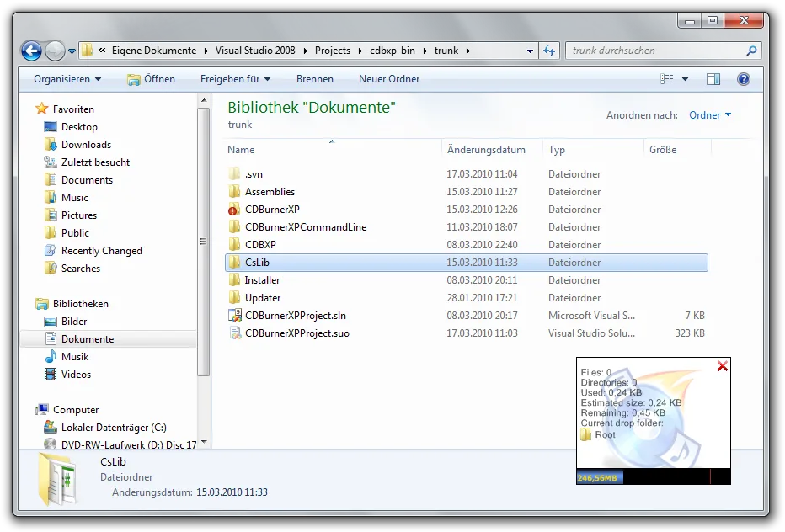This screenshot has width=785, height=532.
Task: Expand the arrow after 'trunk' breadcrumb
Action: tap(467, 51)
